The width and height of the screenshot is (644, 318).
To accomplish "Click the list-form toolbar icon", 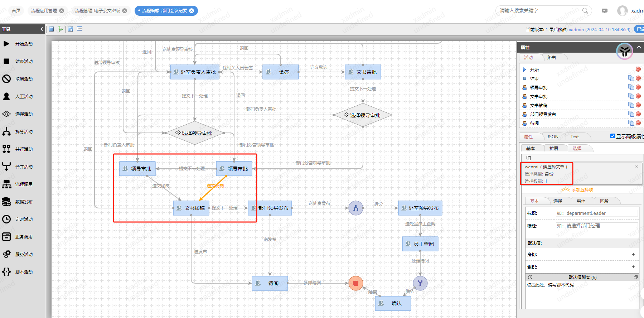I will point(80,29).
